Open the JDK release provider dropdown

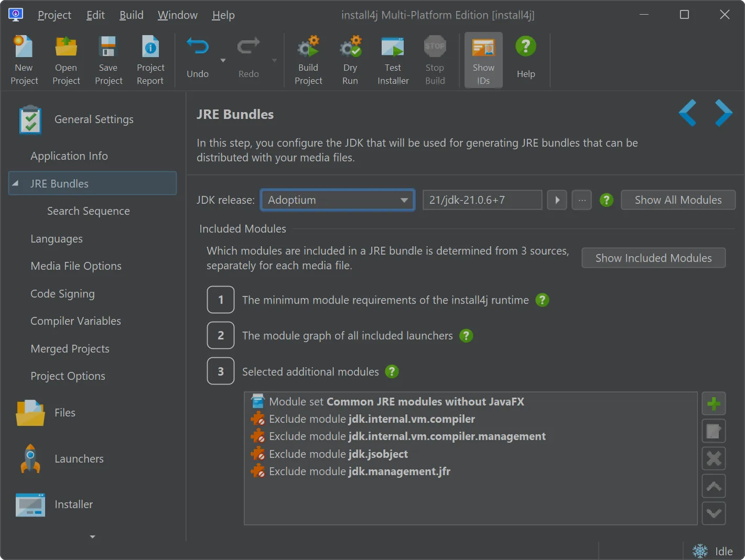pos(338,200)
